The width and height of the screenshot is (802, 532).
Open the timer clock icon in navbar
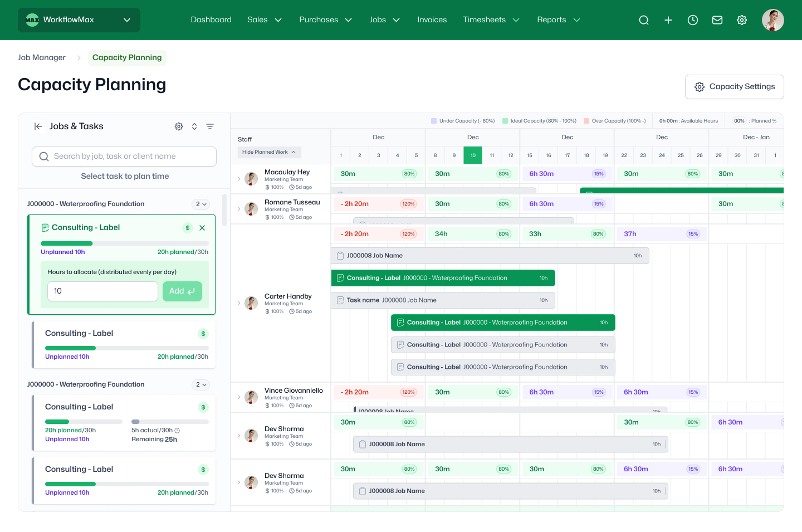[x=693, y=19]
